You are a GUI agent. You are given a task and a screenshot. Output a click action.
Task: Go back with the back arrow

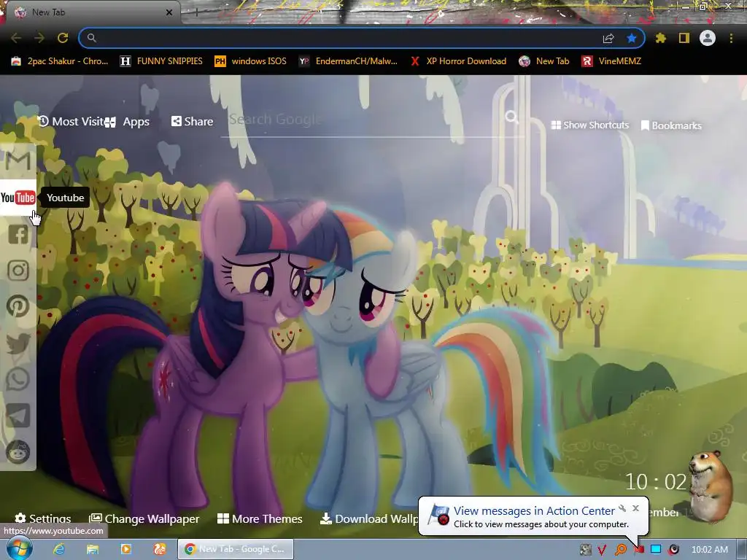click(16, 38)
